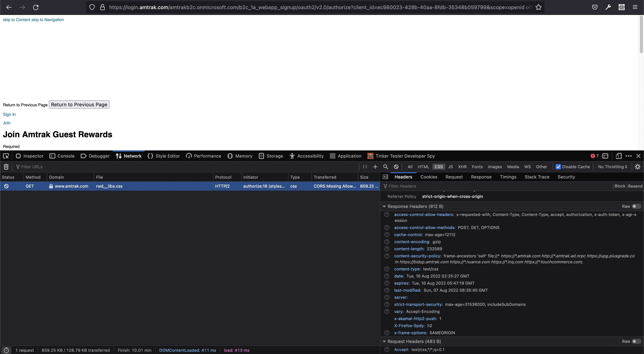Open the wrench developer tools icon

click(608, 7)
